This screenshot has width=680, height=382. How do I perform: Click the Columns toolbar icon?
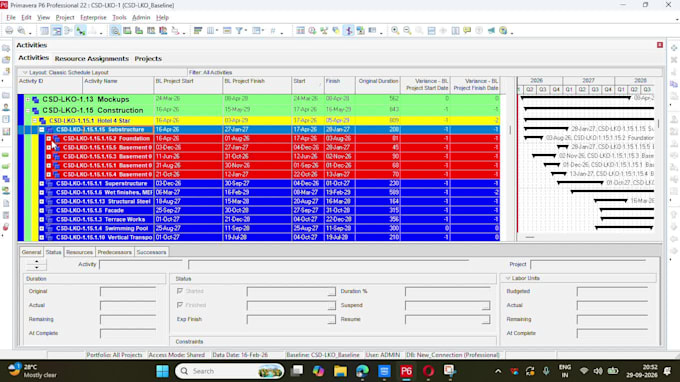211,30
